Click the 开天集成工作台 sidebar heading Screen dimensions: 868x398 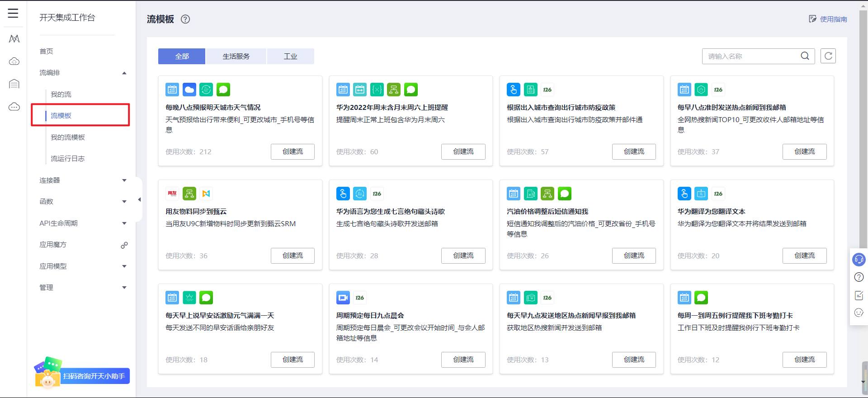(x=67, y=18)
